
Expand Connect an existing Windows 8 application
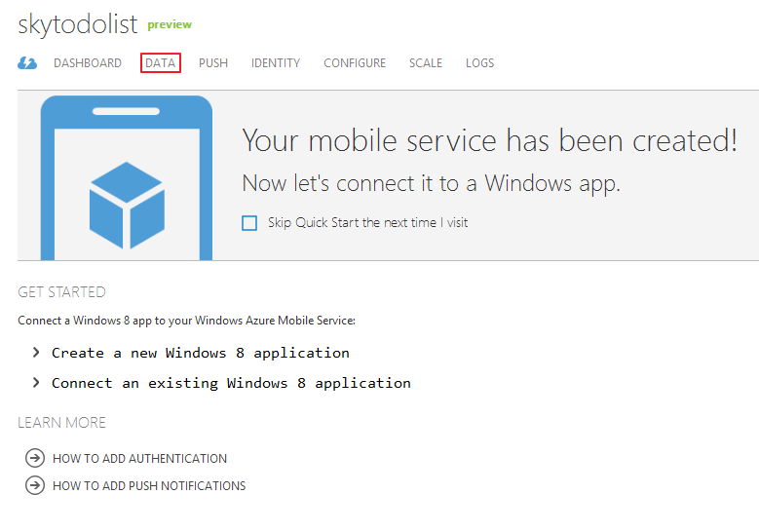[x=36, y=382]
